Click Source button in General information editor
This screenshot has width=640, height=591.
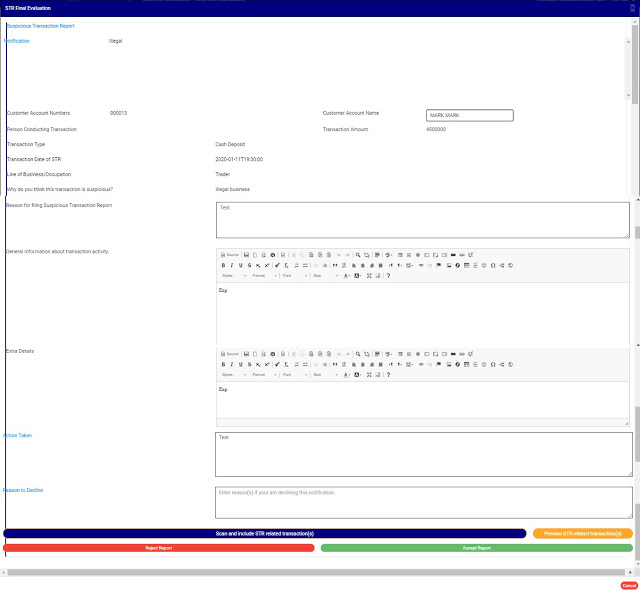click(x=229, y=255)
